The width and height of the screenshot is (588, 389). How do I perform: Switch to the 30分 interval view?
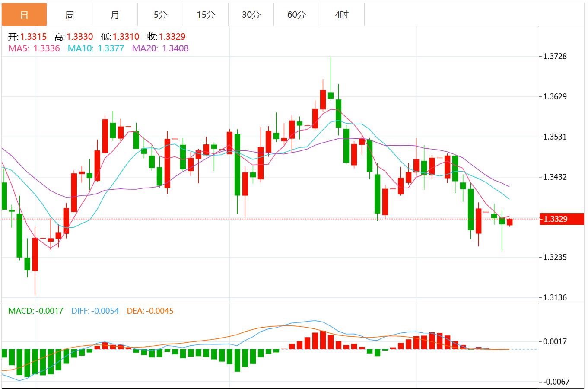pyautogui.click(x=251, y=14)
